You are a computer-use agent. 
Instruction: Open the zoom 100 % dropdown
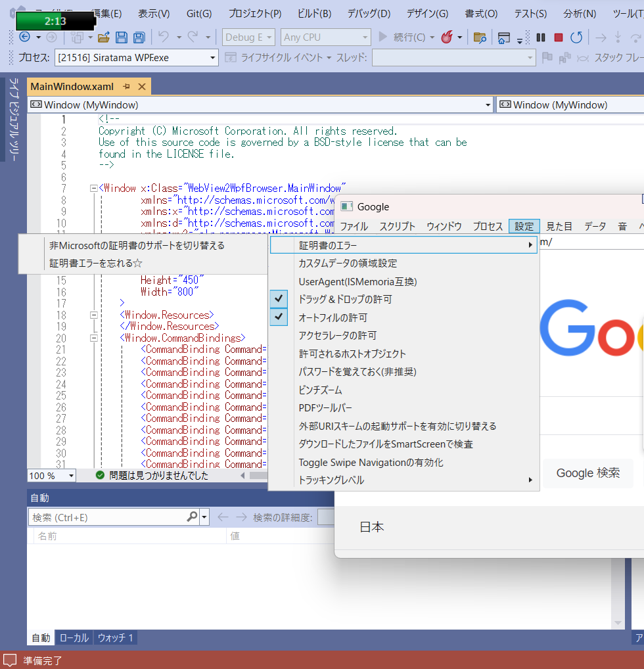[52, 476]
